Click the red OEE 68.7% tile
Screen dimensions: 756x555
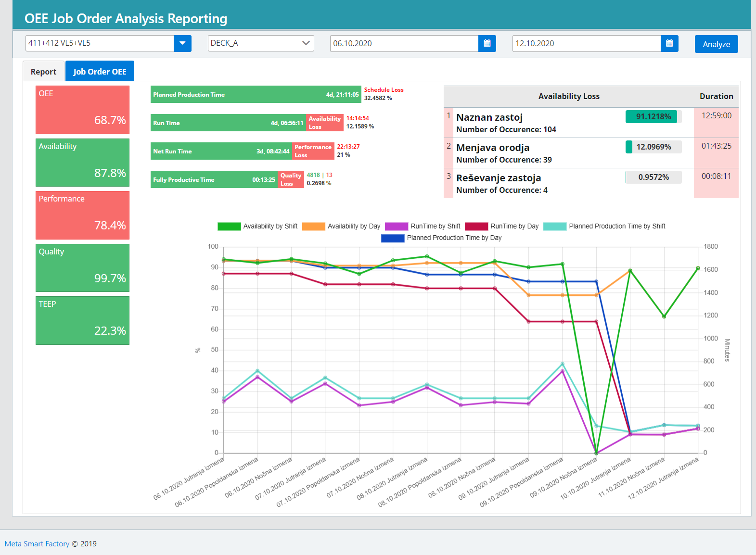coord(82,110)
